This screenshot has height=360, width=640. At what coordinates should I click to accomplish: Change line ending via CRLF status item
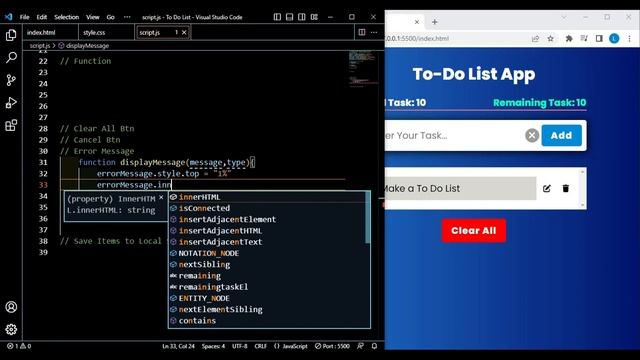(260, 346)
